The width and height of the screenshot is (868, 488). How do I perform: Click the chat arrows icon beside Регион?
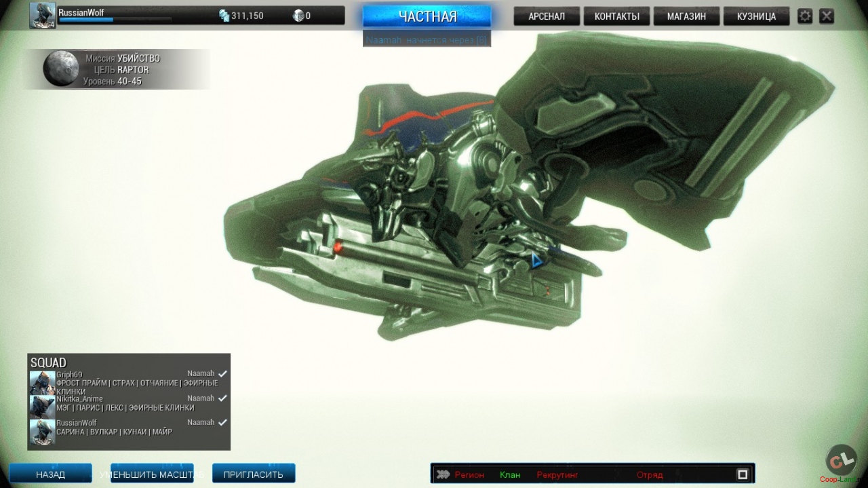[443, 474]
